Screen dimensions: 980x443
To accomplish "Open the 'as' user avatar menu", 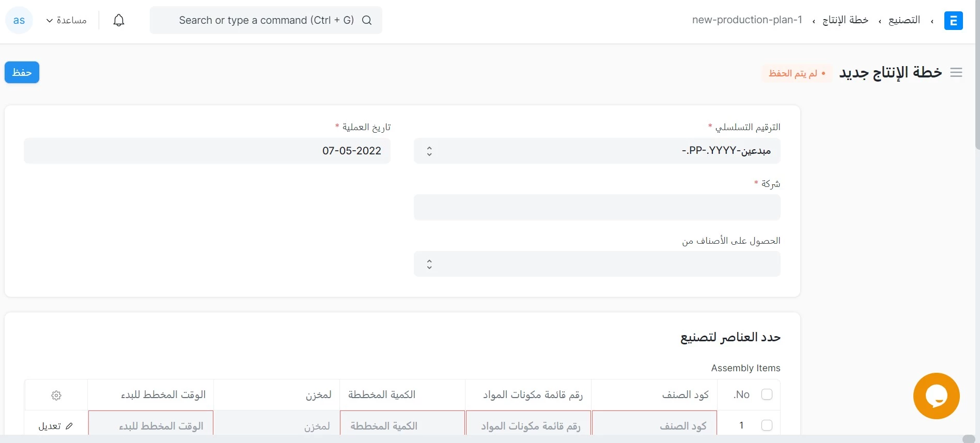I will (x=19, y=20).
